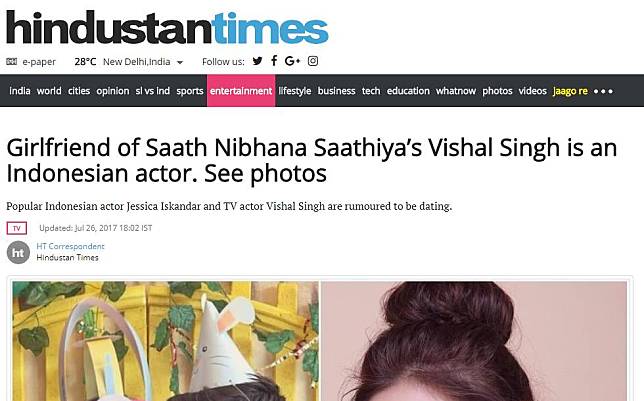Open Hindustan Times Twitter page
Screen dimensions: 644x401
tap(258, 61)
